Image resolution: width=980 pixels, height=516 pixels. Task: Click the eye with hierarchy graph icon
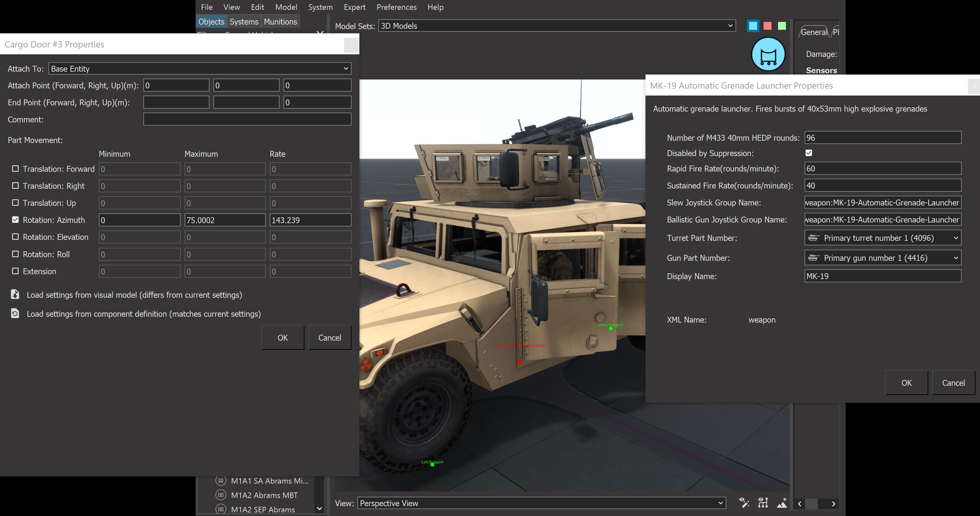pyautogui.click(x=763, y=502)
